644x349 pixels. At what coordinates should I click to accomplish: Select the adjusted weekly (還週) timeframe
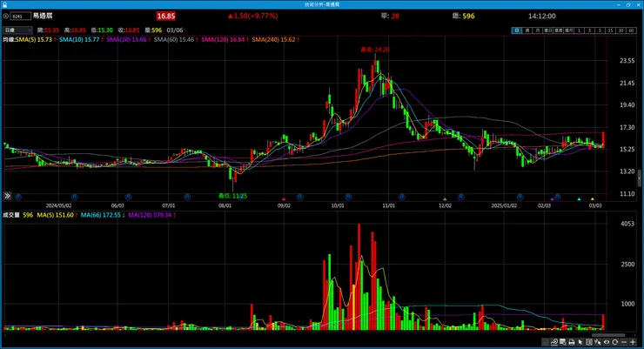558,30
